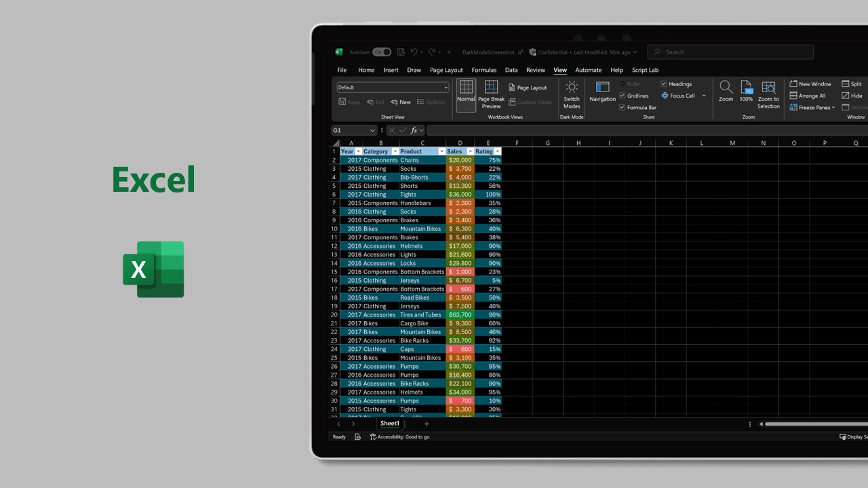Click Split window command
This screenshot has width=868, height=488.
click(x=851, y=84)
